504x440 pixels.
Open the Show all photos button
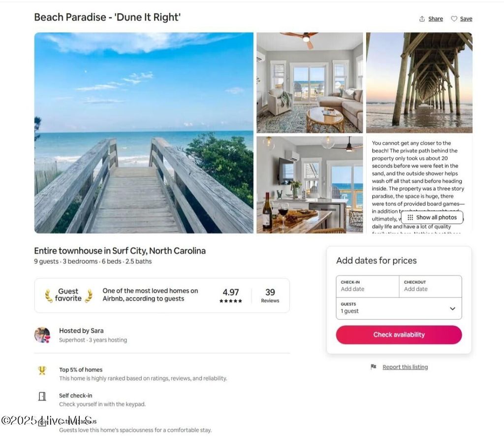432,218
